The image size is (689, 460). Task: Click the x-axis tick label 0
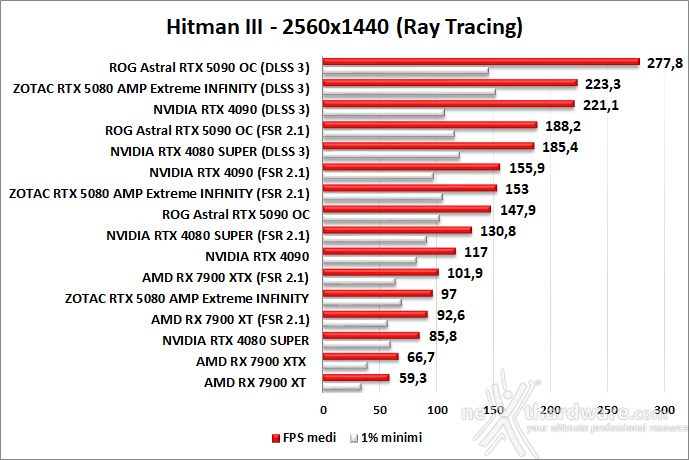(x=323, y=410)
